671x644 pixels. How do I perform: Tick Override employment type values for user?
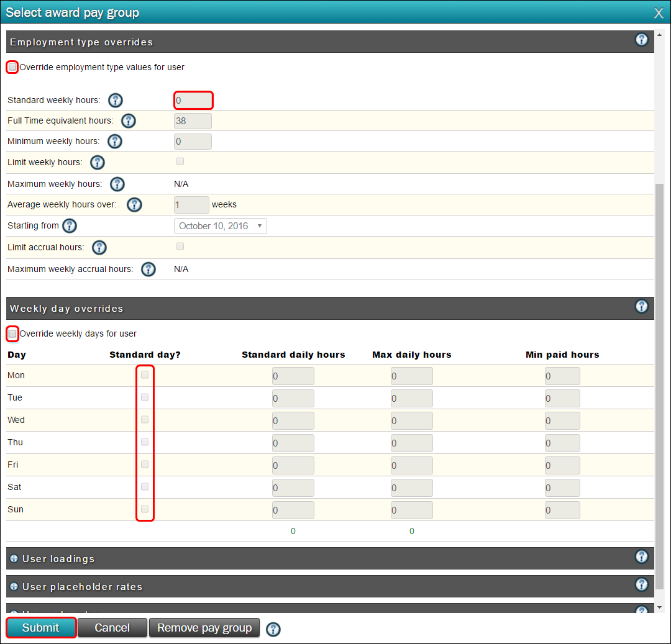point(12,67)
